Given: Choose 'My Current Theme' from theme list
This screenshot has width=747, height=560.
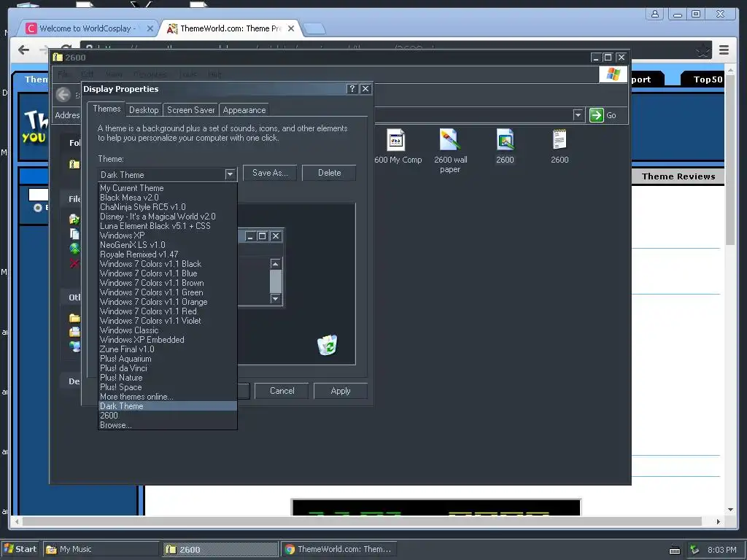Looking at the screenshot, I should [168, 188].
